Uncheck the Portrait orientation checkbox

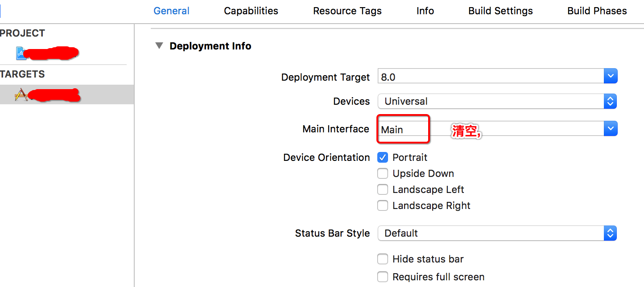coord(383,157)
